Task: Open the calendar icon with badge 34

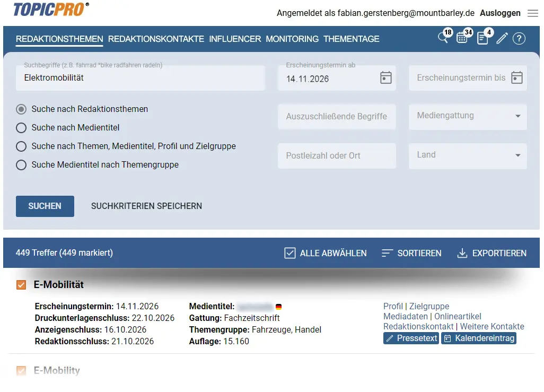Action: click(x=462, y=38)
